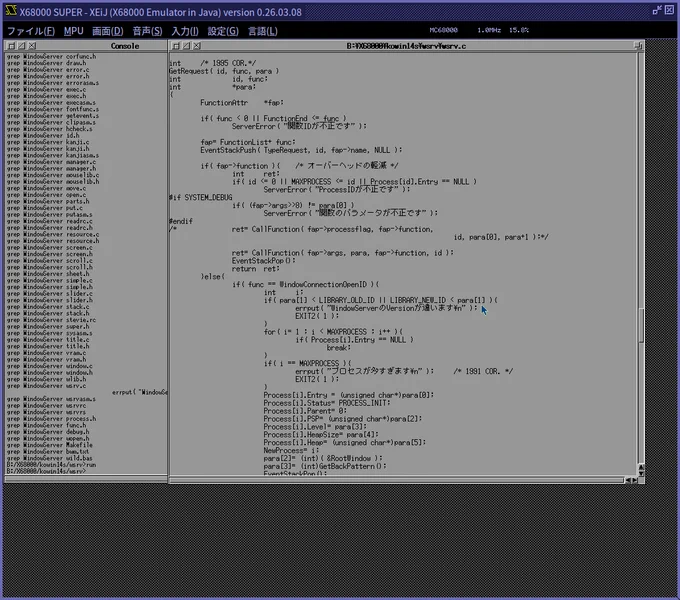
Task: Open the 音声(S) sound menu
Action: tap(147, 31)
